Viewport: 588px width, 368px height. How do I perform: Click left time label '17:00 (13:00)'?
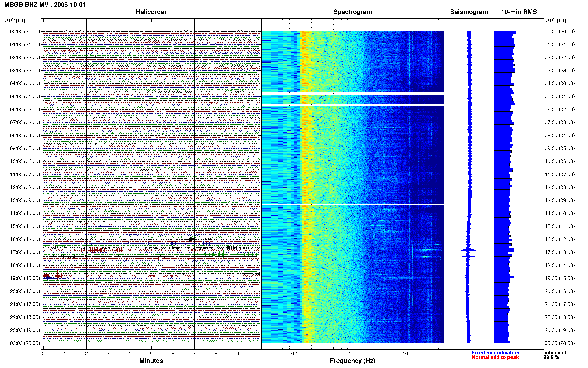(25, 252)
